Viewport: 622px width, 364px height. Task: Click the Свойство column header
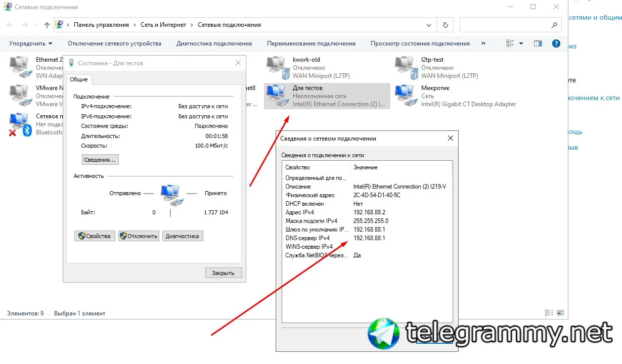(316, 167)
